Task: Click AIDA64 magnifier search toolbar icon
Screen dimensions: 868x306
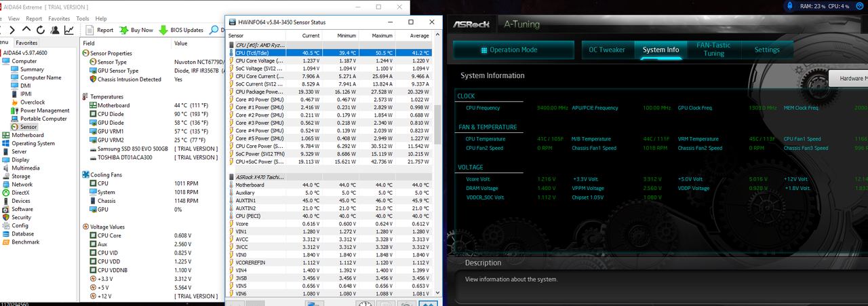Action: pyautogui.click(x=215, y=30)
